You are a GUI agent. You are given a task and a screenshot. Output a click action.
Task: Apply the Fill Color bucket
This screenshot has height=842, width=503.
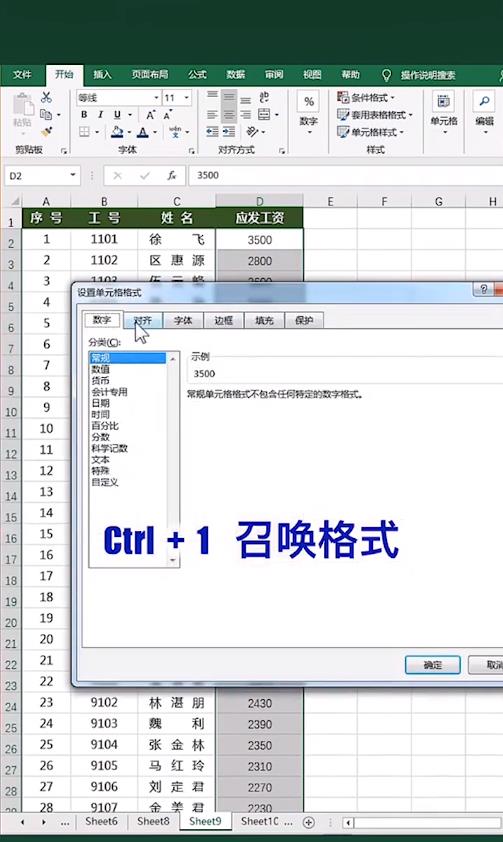[x=117, y=132]
